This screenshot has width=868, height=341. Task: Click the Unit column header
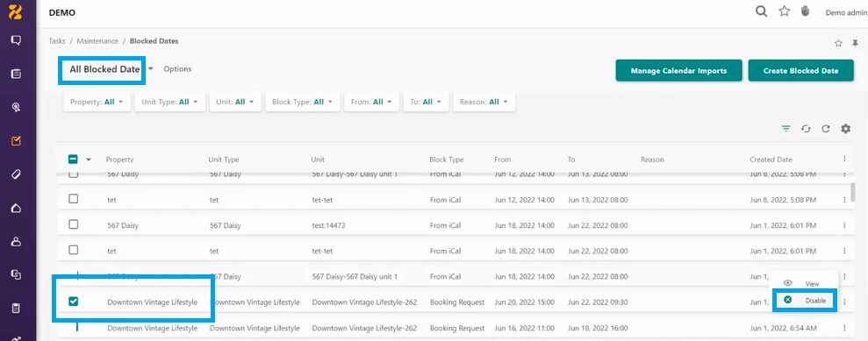[x=317, y=160]
